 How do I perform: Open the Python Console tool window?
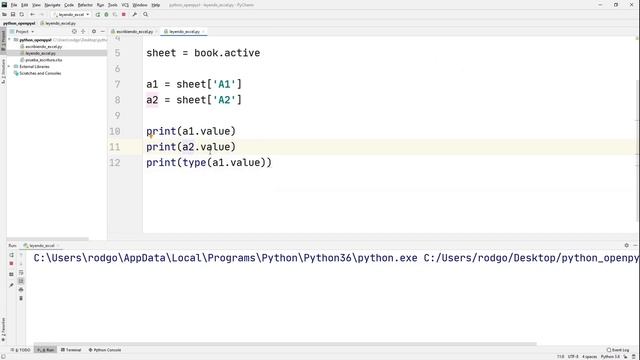[x=105, y=350]
